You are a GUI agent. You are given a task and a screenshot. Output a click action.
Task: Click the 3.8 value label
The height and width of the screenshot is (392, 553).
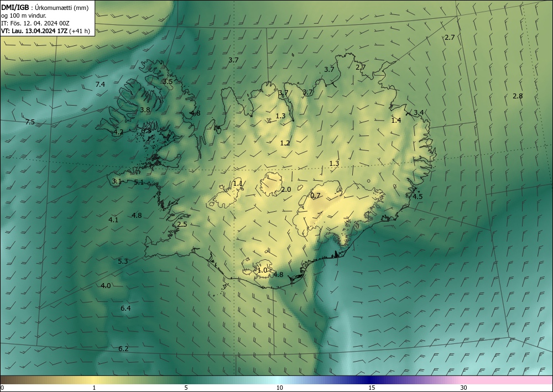click(145, 110)
